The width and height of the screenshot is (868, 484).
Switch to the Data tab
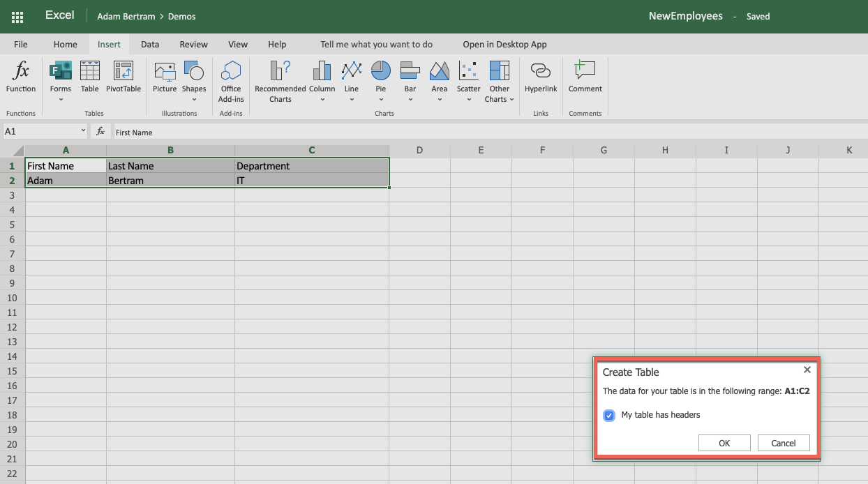(150, 44)
